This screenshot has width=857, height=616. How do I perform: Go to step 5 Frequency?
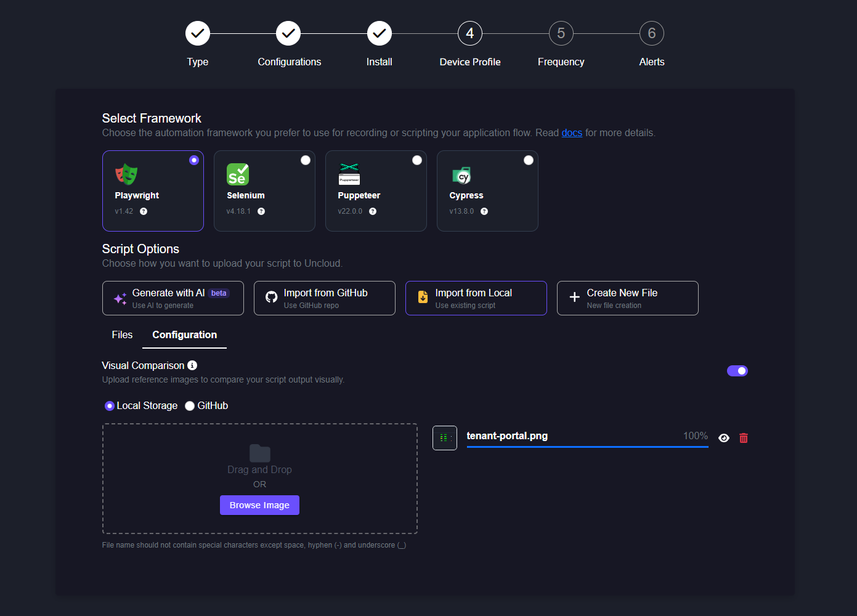pyautogui.click(x=561, y=34)
